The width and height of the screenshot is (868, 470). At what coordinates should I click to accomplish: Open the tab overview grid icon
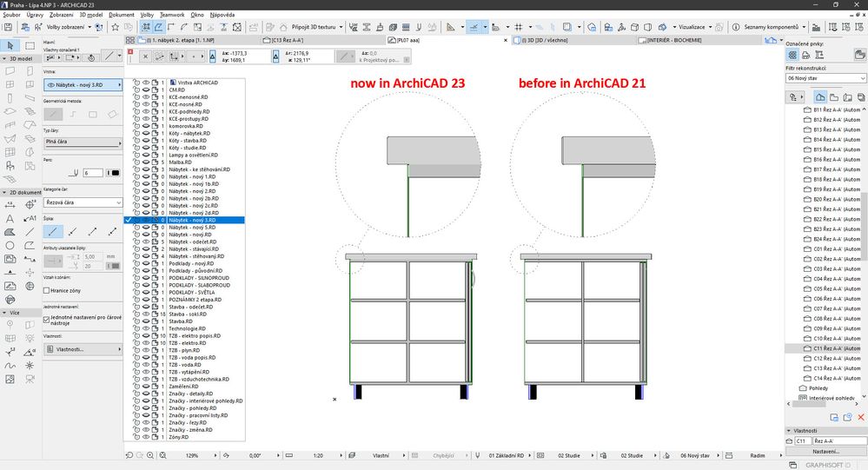coord(130,40)
